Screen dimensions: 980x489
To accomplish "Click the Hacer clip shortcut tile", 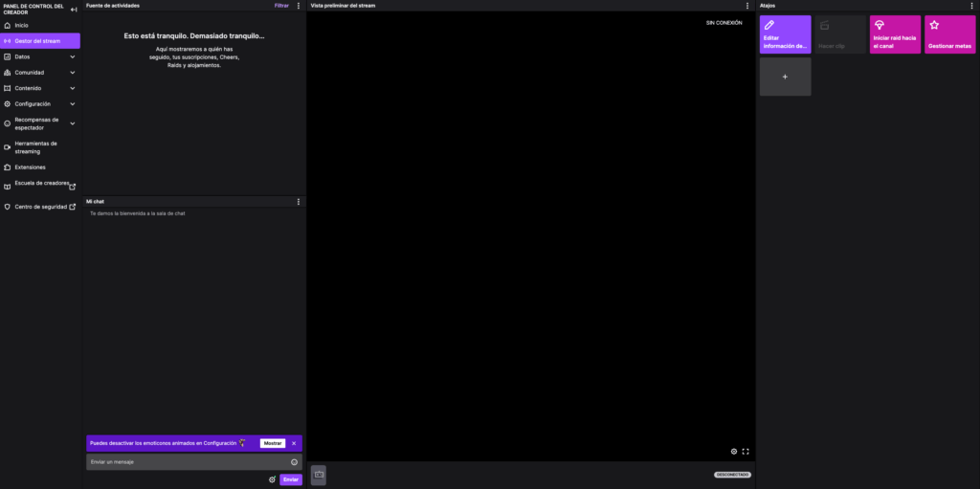I will tap(840, 34).
